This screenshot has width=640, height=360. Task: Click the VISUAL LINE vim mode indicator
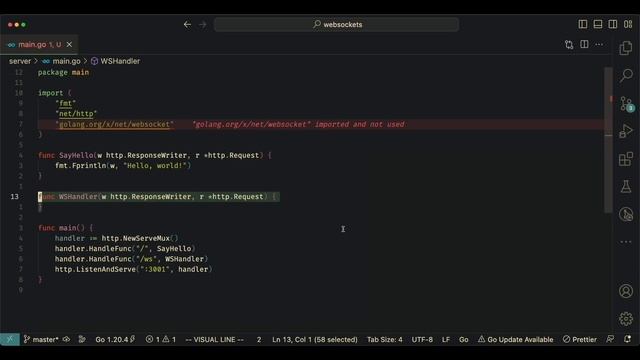pyautogui.click(x=215, y=340)
